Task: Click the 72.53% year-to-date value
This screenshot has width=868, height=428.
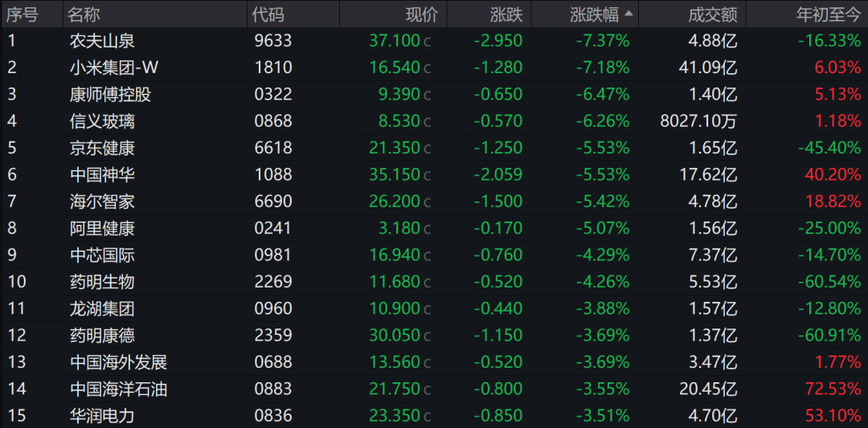Action: coord(833,389)
